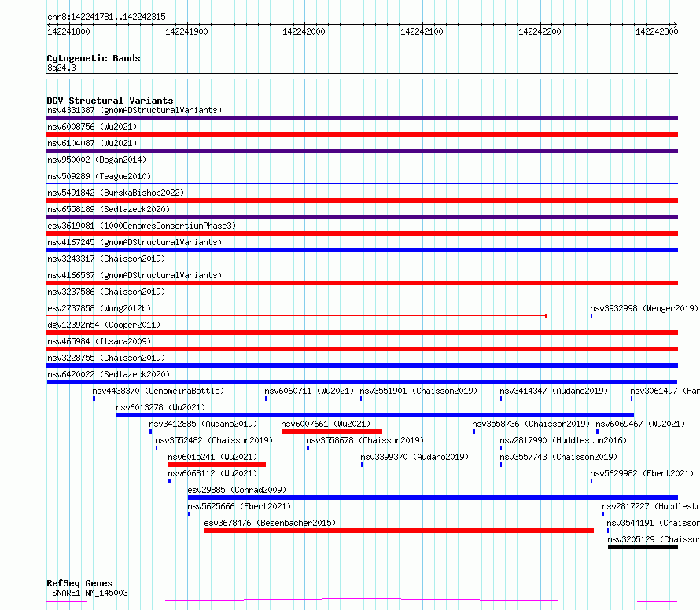Select the nsv6013278 (Wu2021) label
This screenshot has width=700, height=610.
(x=160, y=407)
